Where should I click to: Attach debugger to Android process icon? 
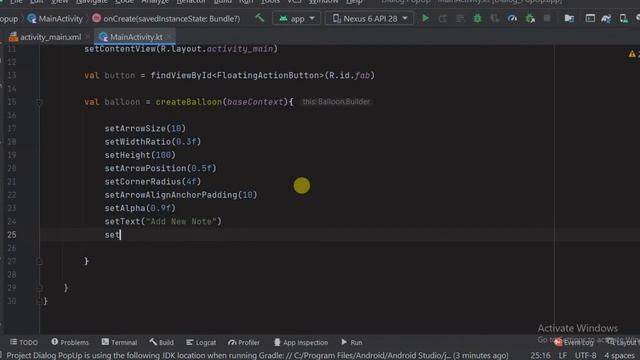click(x=530, y=18)
